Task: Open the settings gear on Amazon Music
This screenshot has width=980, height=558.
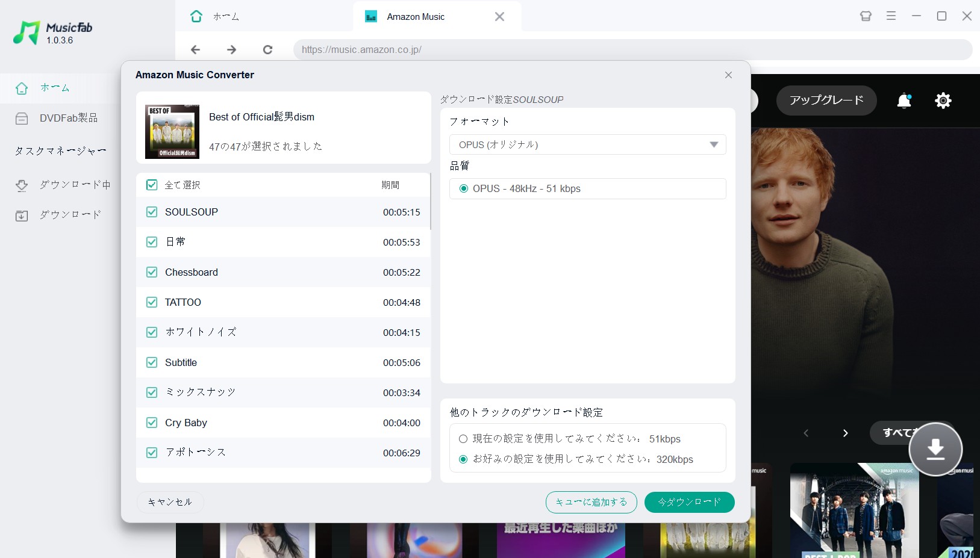Action: (943, 101)
